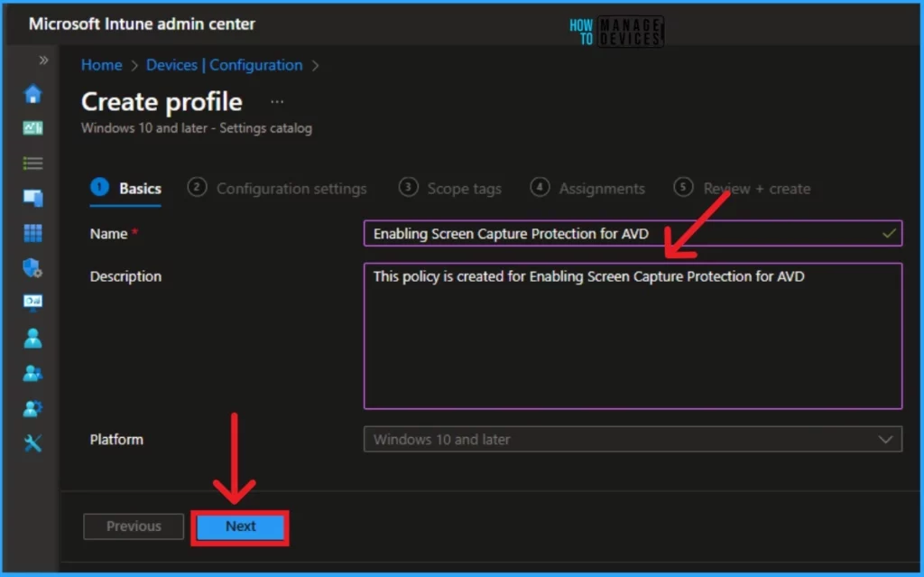Click the 'Windows 10 and later - Settings catalog' subtitle

197,128
